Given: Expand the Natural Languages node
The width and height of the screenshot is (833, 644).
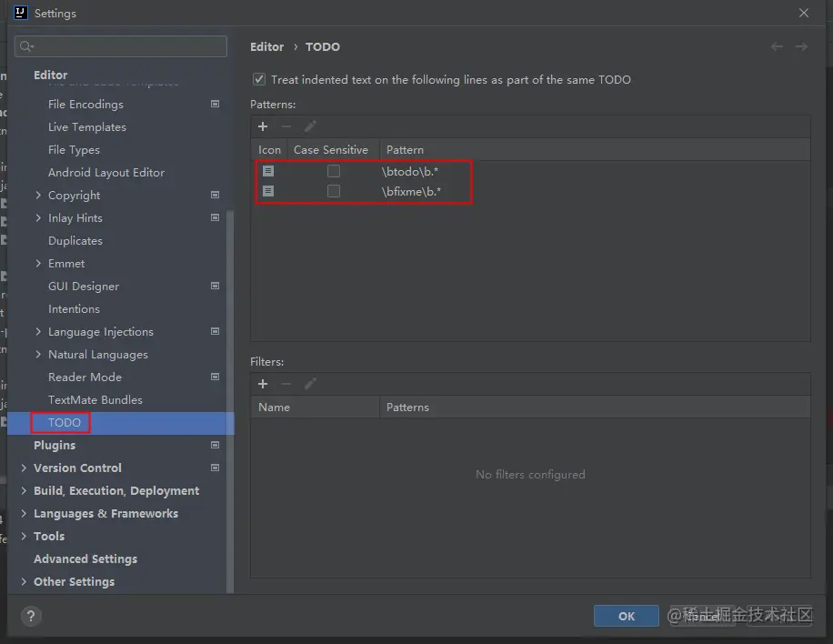Looking at the screenshot, I should [38, 355].
